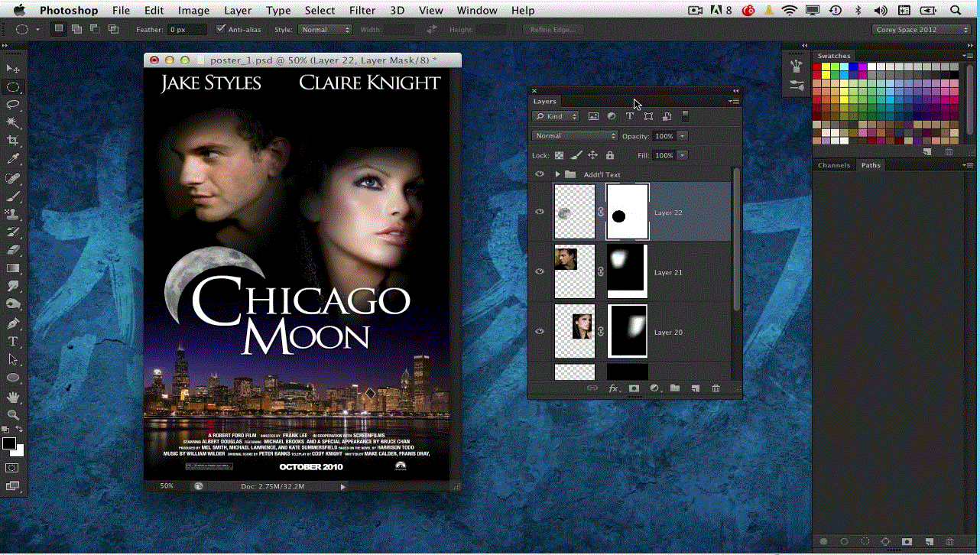Toggle layer filter on/off switch

(685, 116)
